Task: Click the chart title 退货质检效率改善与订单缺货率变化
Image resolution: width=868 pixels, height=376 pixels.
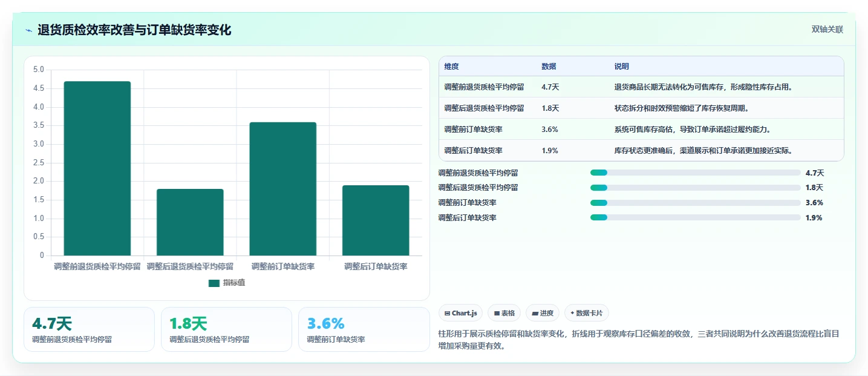Action: tap(134, 30)
